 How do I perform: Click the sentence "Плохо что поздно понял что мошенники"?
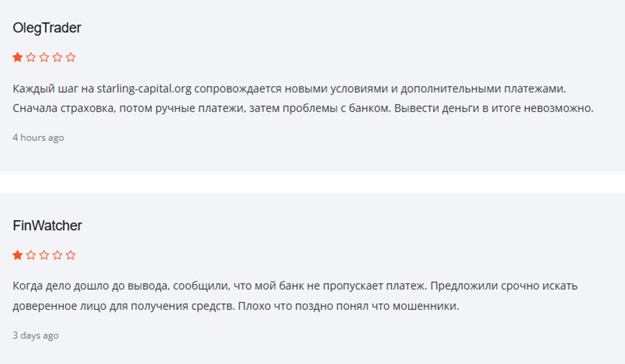(x=348, y=306)
